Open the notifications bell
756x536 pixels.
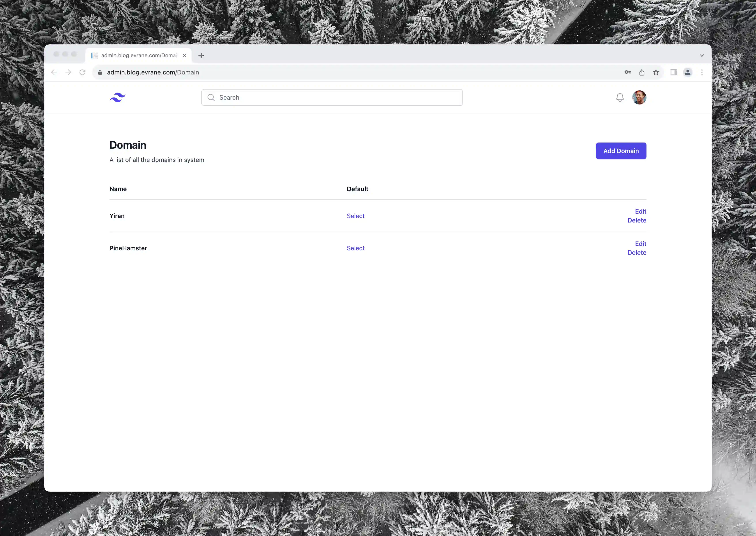pyautogui.click(x=620, y=97)
